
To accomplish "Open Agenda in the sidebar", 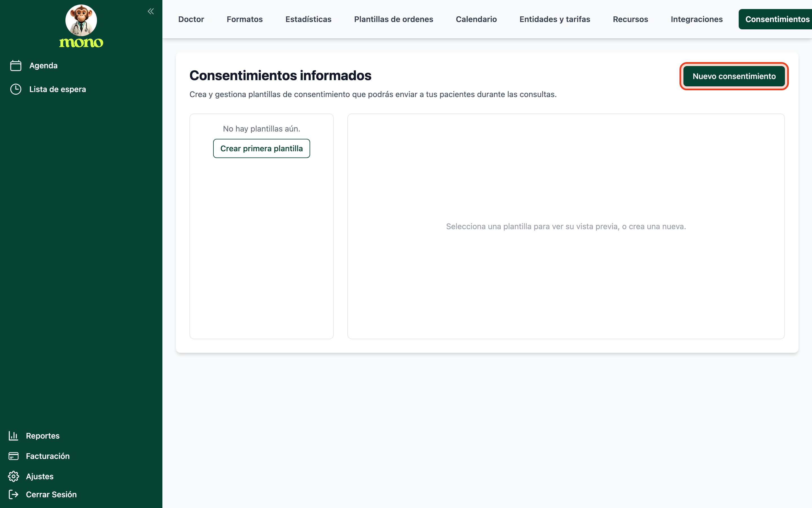I will [x=43, y=65].
